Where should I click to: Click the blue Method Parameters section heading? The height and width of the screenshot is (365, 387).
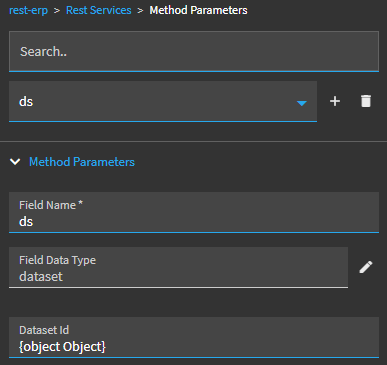click(x=82, y=162)
